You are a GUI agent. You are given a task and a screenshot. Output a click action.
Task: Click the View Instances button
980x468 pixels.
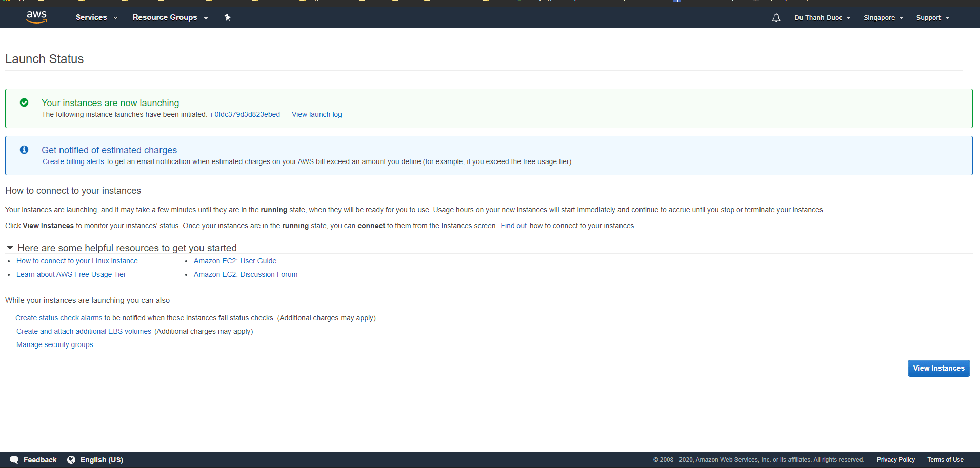[938, 368]
